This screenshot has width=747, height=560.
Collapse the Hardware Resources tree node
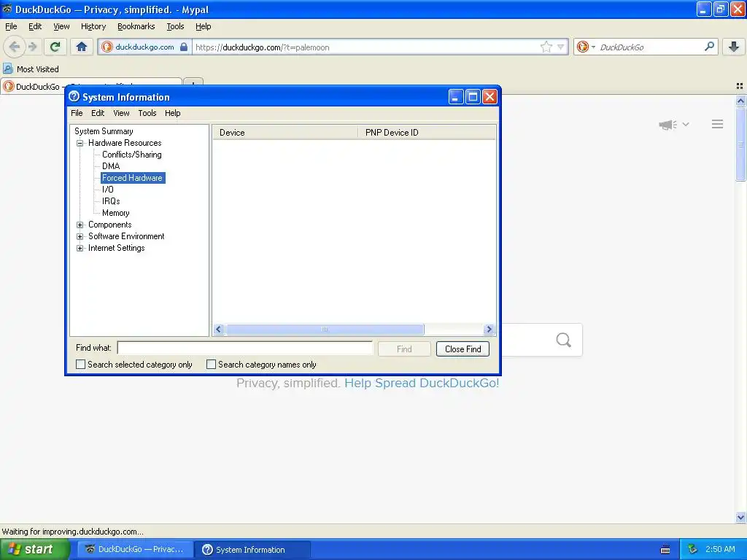point(80,143)
